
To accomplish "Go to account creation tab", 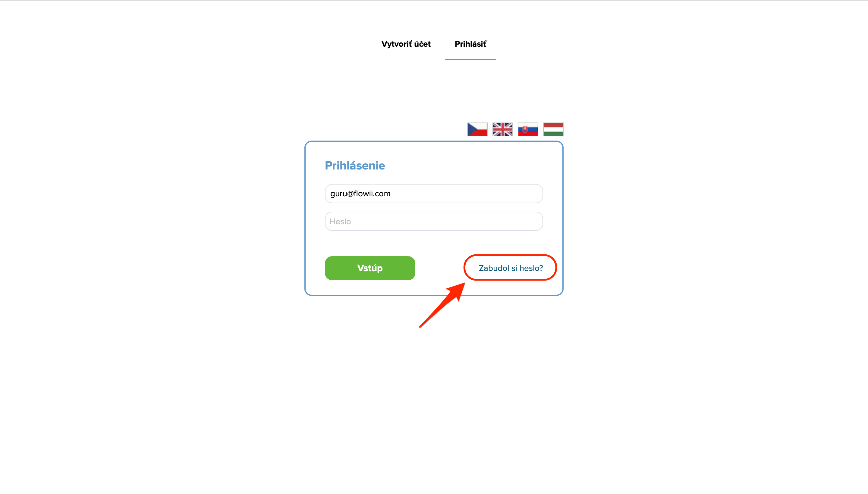I will [x=406, y=44].
